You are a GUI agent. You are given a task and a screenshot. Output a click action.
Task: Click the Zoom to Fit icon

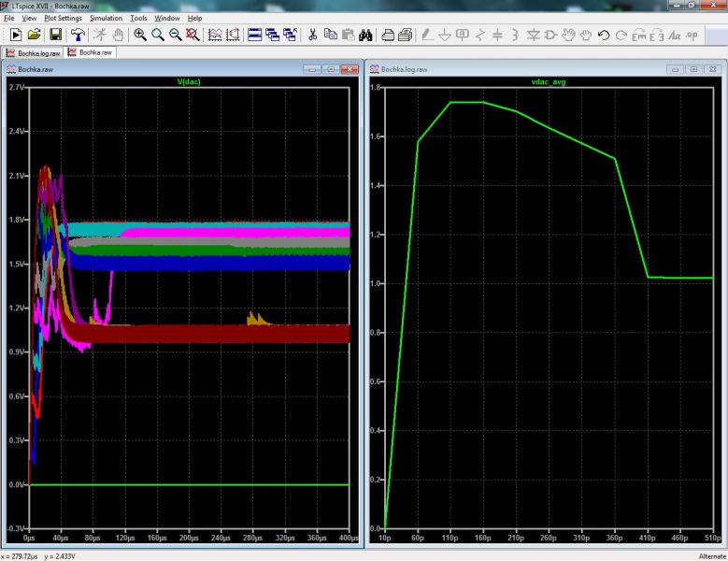pos(192,35)
